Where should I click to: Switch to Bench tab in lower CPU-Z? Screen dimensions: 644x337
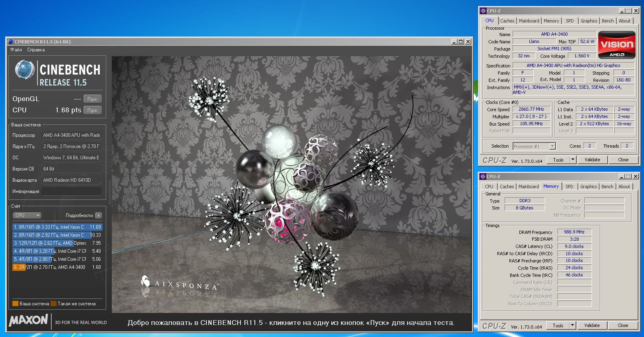coord(607,187)
